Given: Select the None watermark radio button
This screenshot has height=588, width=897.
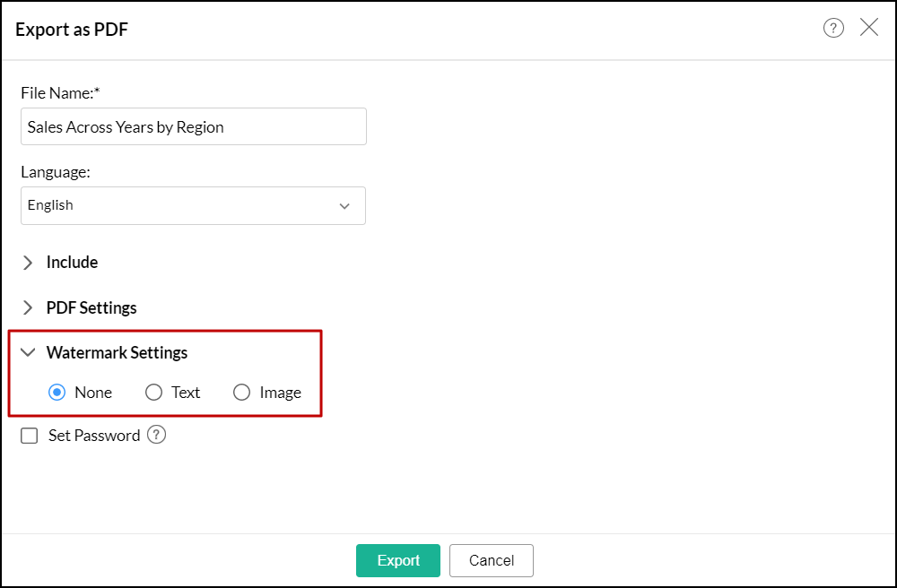Looking at the screenshot, I should (x=57, y=393).
